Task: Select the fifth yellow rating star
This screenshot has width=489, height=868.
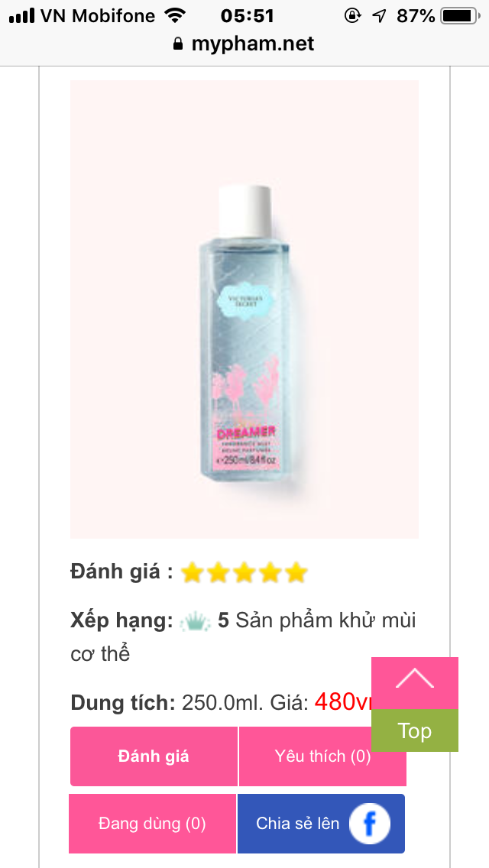Action: coord(296,572)
